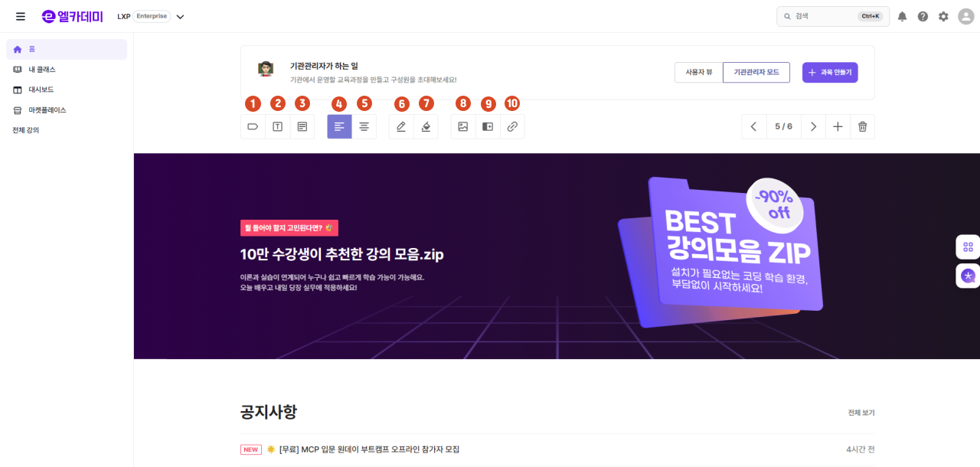Click the title text tool icon
This screenshot has width=980, height=467.
pyautogui.click(x=277, y=126)
